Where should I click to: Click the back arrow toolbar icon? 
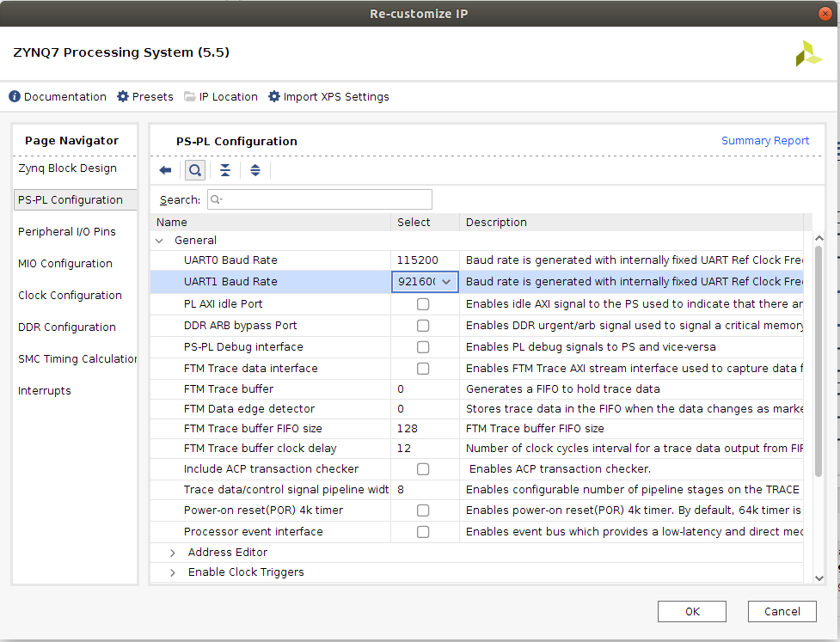pyautogui.click(x=166, y=170)
